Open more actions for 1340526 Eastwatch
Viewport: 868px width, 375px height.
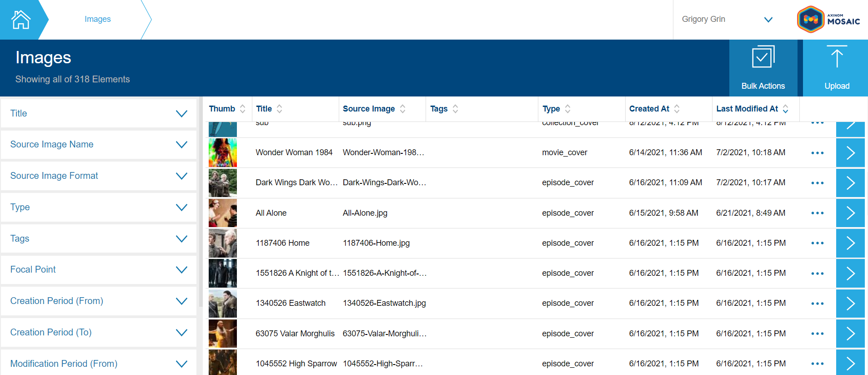817,304
